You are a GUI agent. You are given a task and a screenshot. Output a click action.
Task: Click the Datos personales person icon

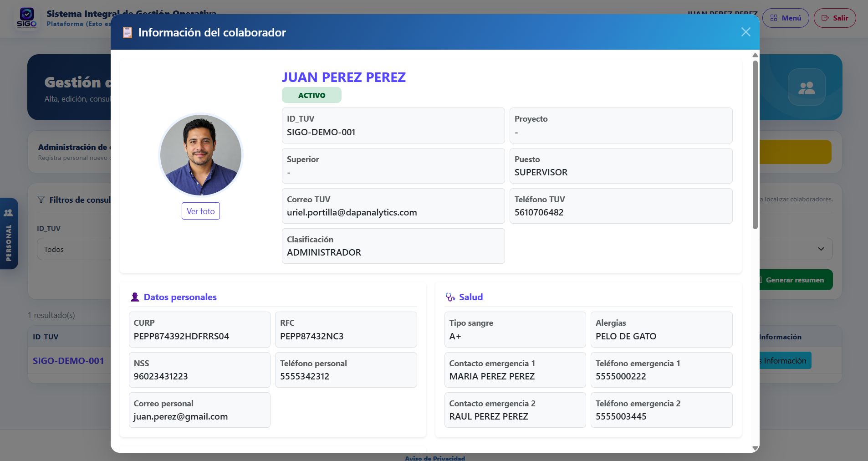point(135,297)
